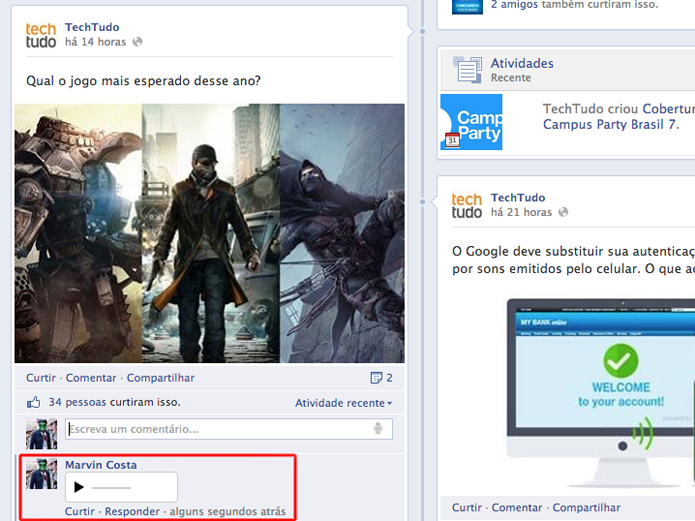This screenshot has width=695, height=521.
Task: Open the TechTudo page name on the game post
Action: (92, 27)
